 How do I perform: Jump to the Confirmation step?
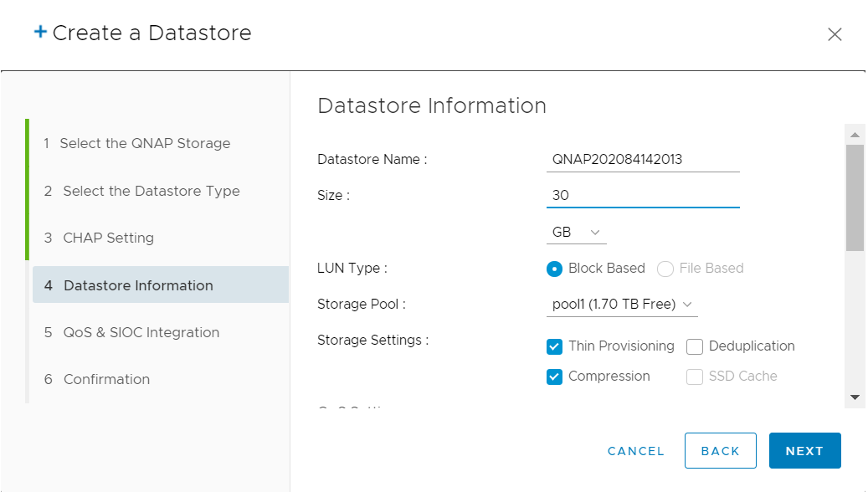point(106,379)
